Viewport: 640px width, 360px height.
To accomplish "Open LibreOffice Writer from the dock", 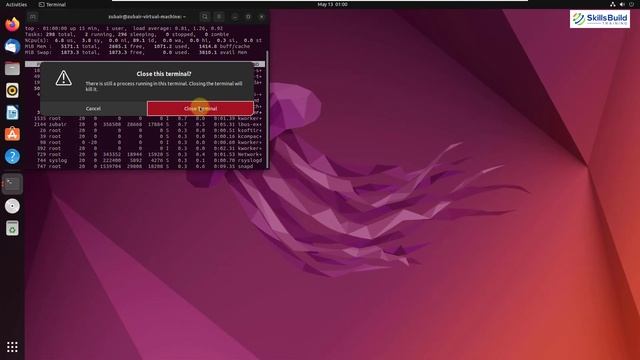I will coord(12,112).
